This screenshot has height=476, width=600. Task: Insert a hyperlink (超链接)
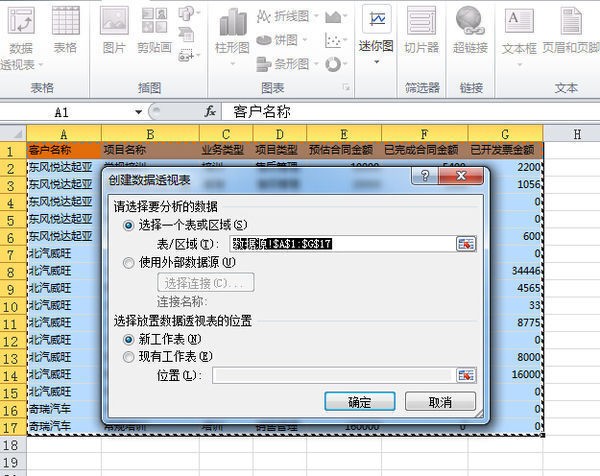(470, 30)
